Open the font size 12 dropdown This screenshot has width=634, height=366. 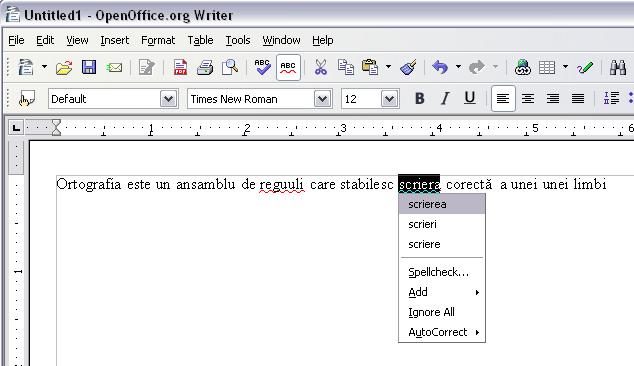tap(389, 99)
